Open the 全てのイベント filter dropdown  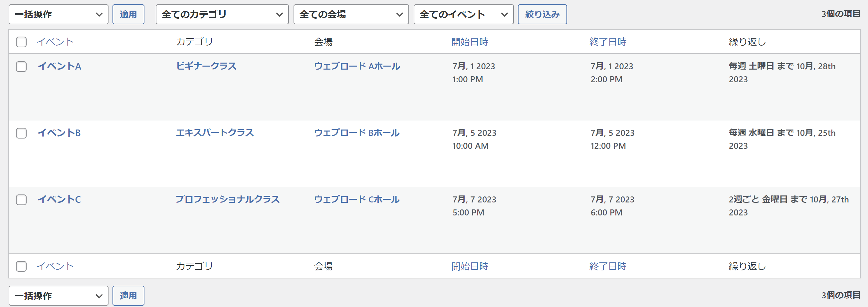tap(463, 15)
